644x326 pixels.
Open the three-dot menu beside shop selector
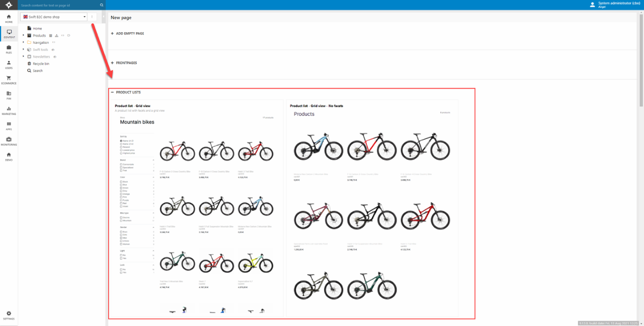click(92, 17)
